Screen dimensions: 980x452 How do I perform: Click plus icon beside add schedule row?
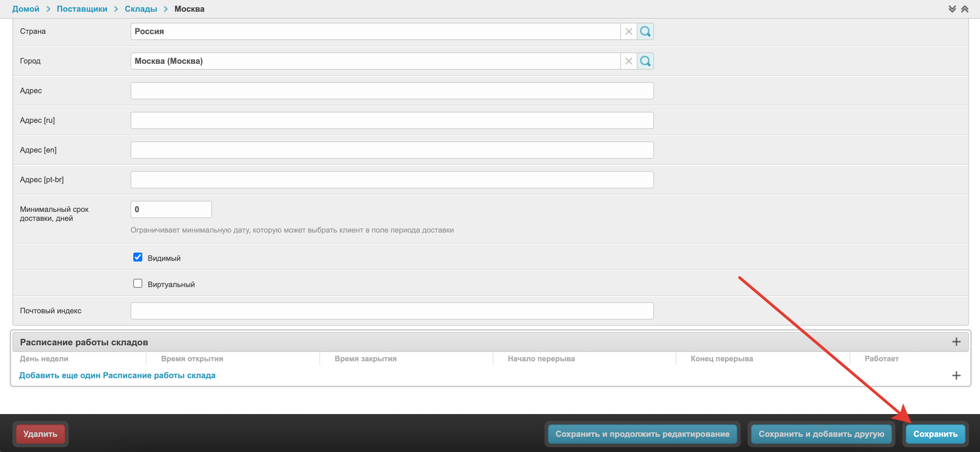(956, 376)
